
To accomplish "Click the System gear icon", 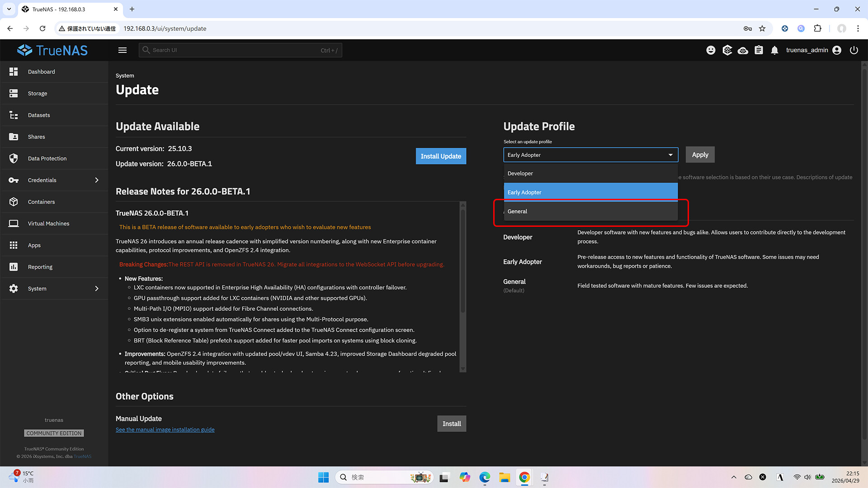I will click(x=14, y=288).
